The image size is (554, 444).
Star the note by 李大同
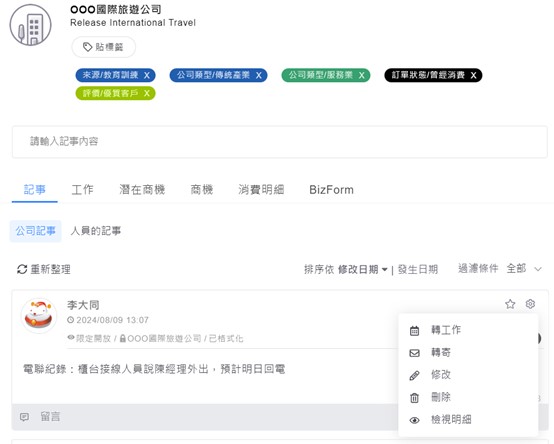tap(510, 304)
